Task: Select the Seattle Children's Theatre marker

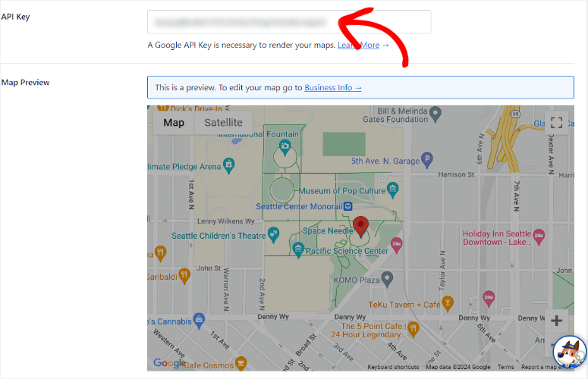Action: click(273, 235)
